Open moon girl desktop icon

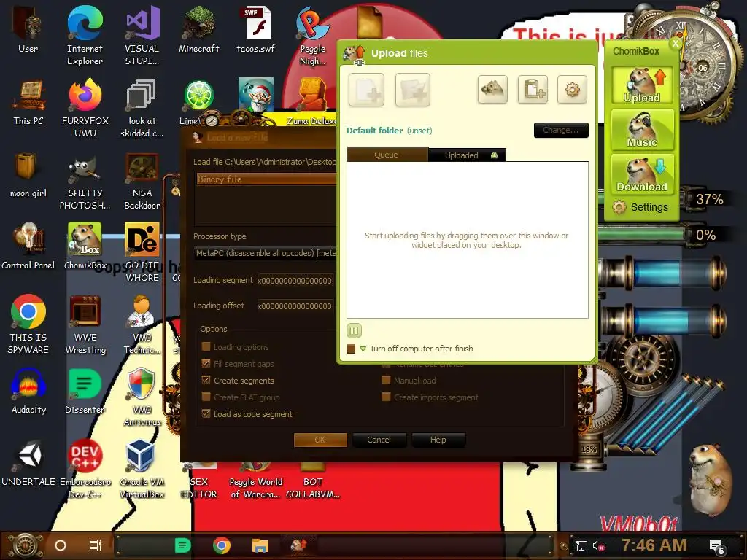pos(28,174)
